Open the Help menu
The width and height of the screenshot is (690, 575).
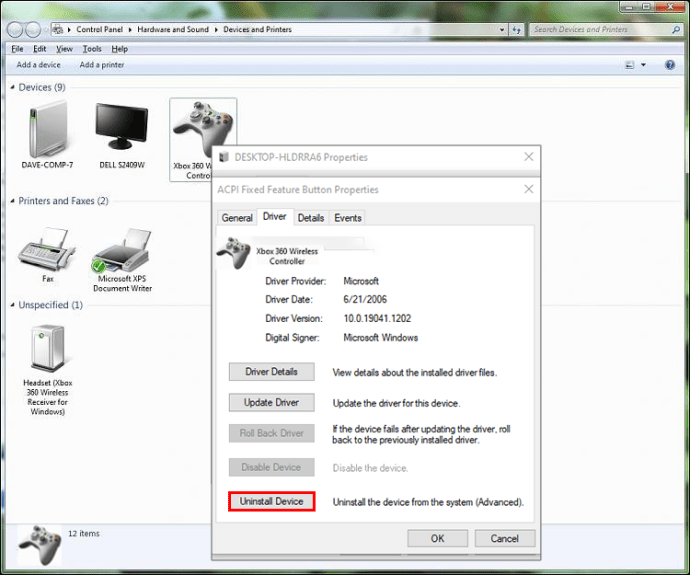click(119, 49)
